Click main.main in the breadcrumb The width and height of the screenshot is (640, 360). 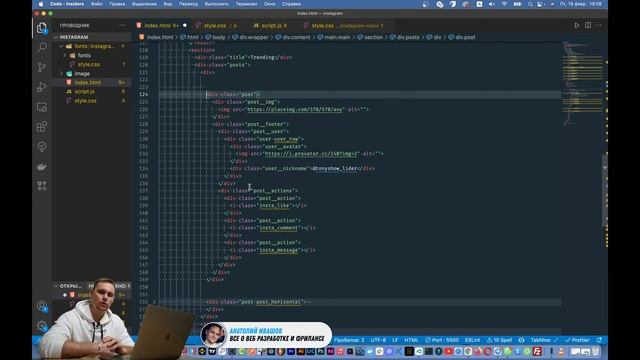337,37
